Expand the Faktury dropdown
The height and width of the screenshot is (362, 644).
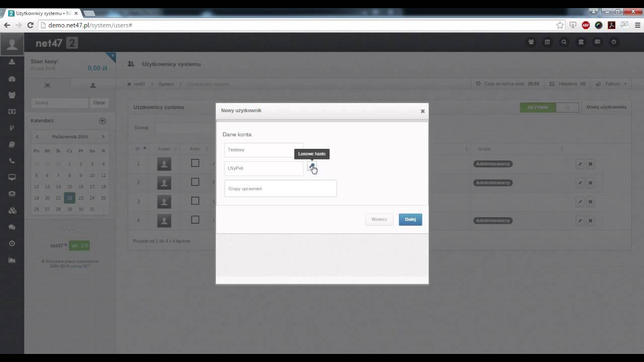coord(611,84)
